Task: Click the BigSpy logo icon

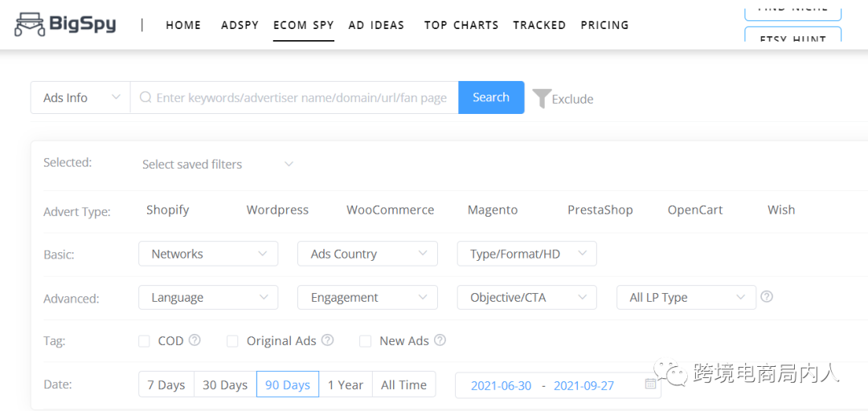Action: pyautogui.click(x=29, y=25)
